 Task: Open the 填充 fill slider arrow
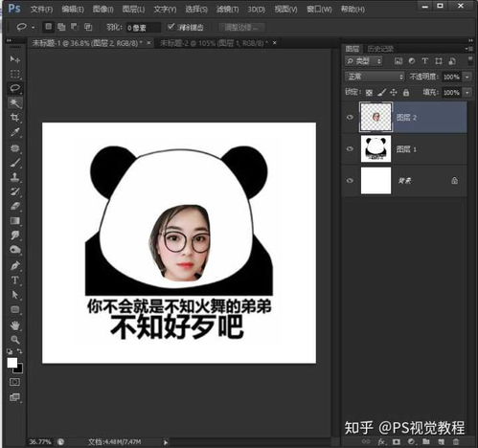pos(467,93)
